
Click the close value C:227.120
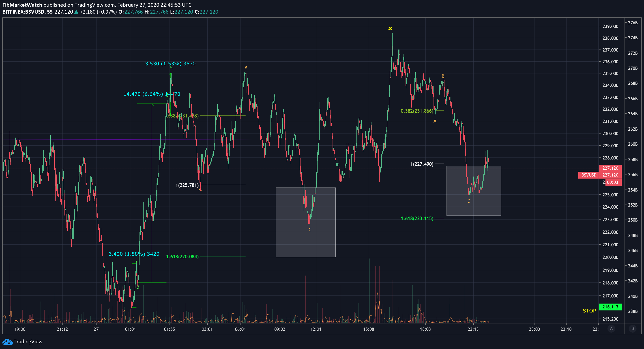(206, 12)
